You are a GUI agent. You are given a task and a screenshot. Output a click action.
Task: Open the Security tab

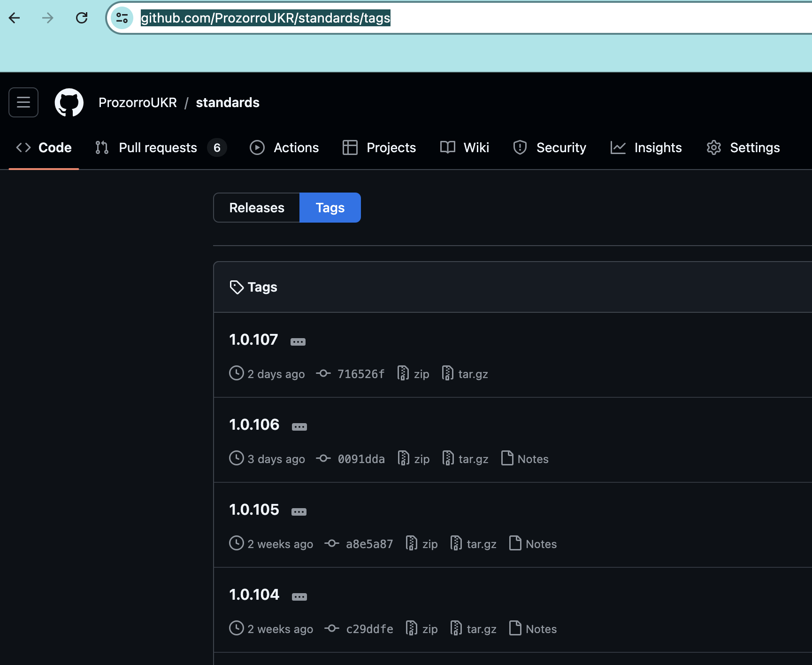550,147
